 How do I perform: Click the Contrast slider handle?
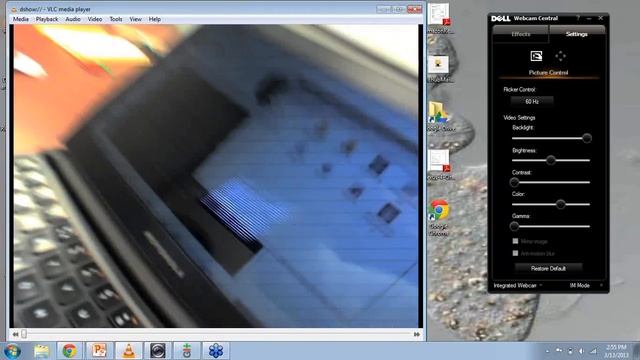(x=514, y=182)
